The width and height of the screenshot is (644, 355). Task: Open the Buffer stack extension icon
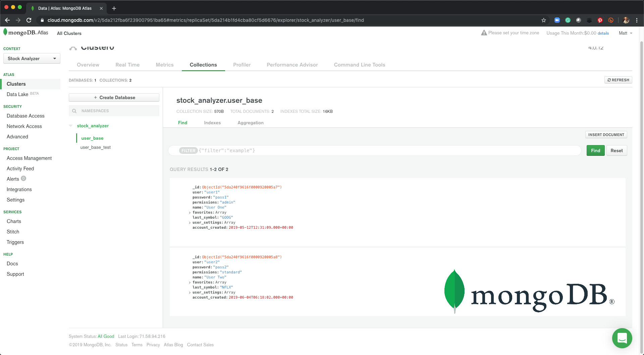pos(589,20)
